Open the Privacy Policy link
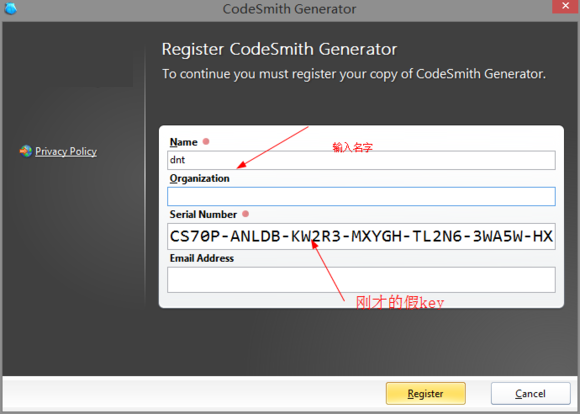 pos(66,151)
